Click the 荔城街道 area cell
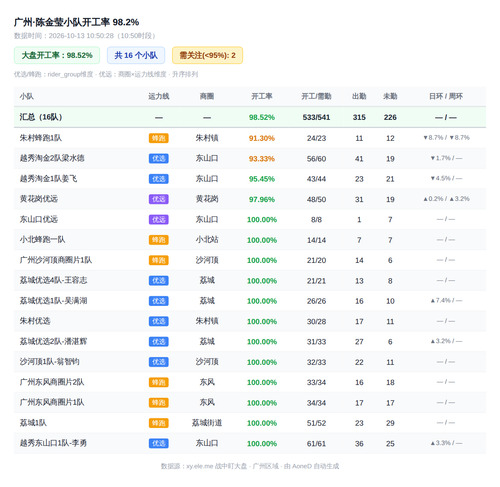This screenshot has width=500, height=487. [207, 423]
